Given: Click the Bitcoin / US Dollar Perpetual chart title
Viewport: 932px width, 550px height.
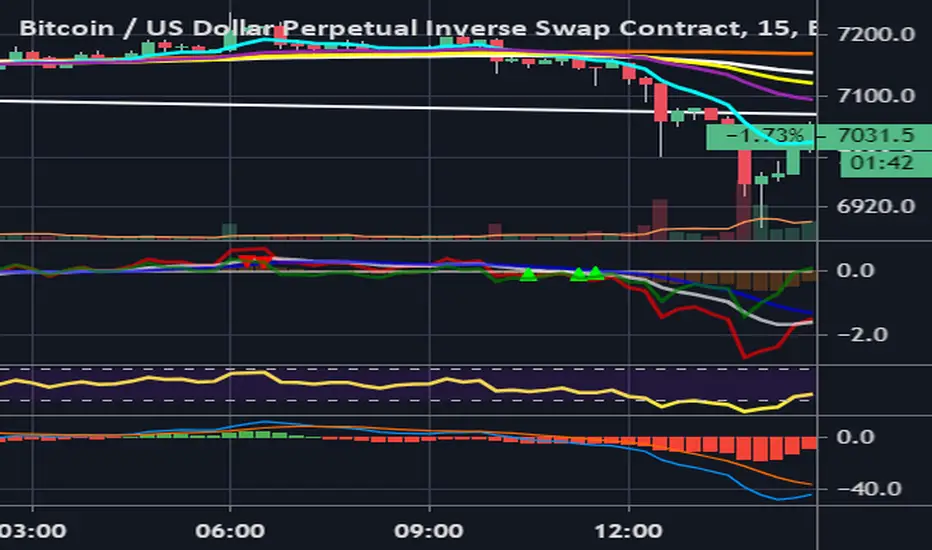Looking at the screenshot, I should click(x=418, y=28).
